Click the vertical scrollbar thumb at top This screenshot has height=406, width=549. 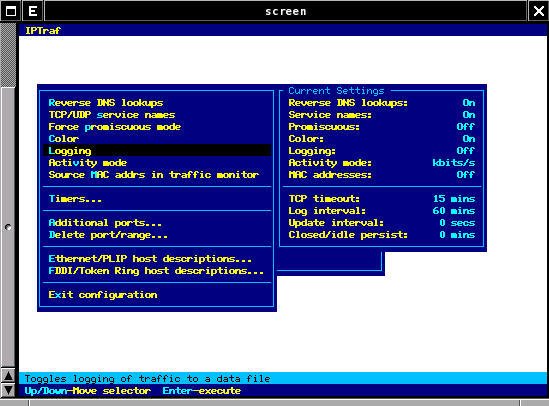[x=8, y=55]
